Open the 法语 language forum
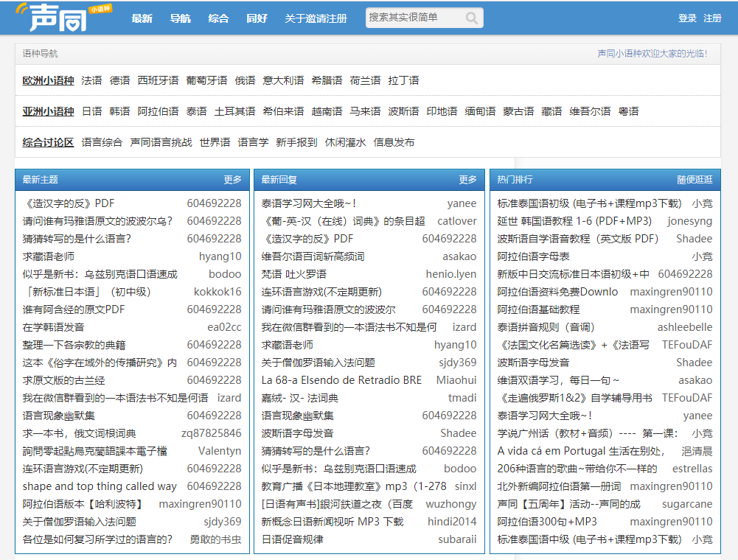Viewport: 738px width, 560px height. [92, 80]
